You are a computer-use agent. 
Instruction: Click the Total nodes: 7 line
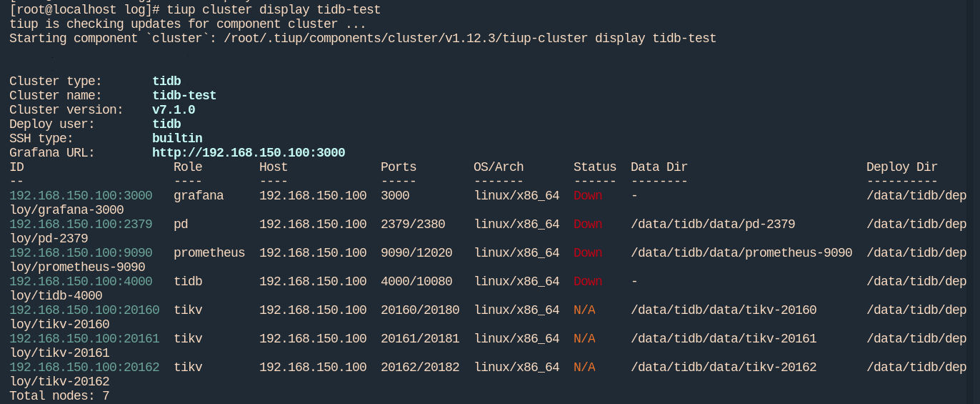[59, 395]
